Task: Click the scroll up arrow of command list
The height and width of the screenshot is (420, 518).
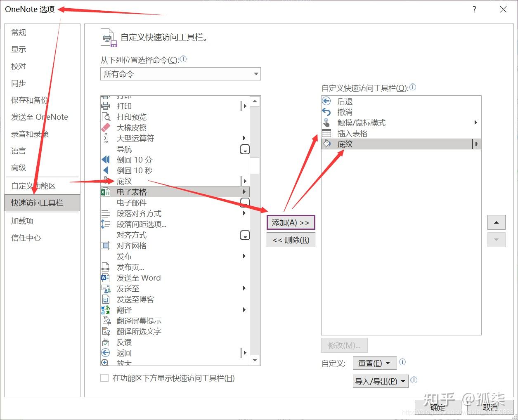Action: [255, 101]
